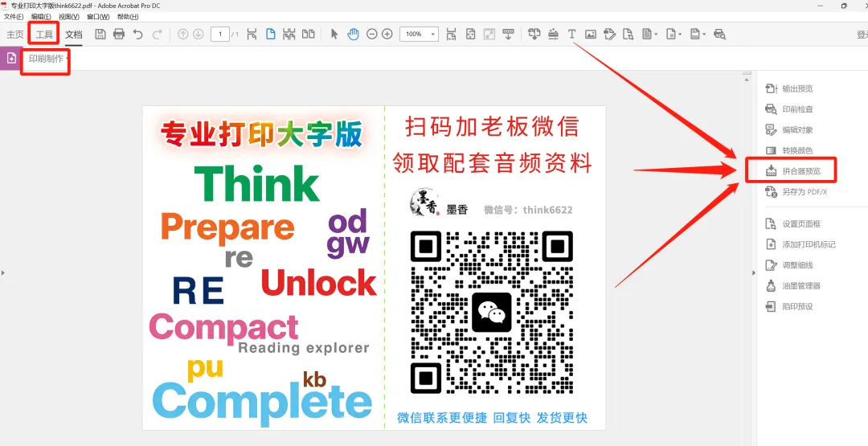
Task: Redo the last undone action
Action: click(158, 35)
